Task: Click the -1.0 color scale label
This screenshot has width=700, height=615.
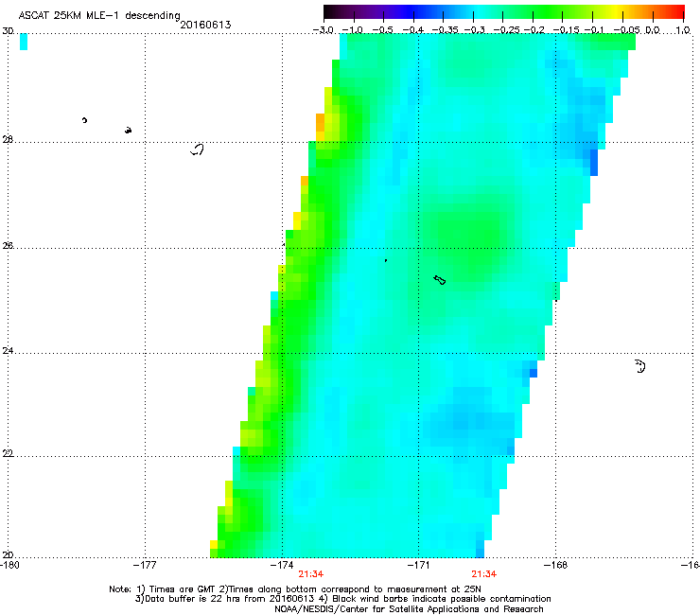Action: [352, 30]
